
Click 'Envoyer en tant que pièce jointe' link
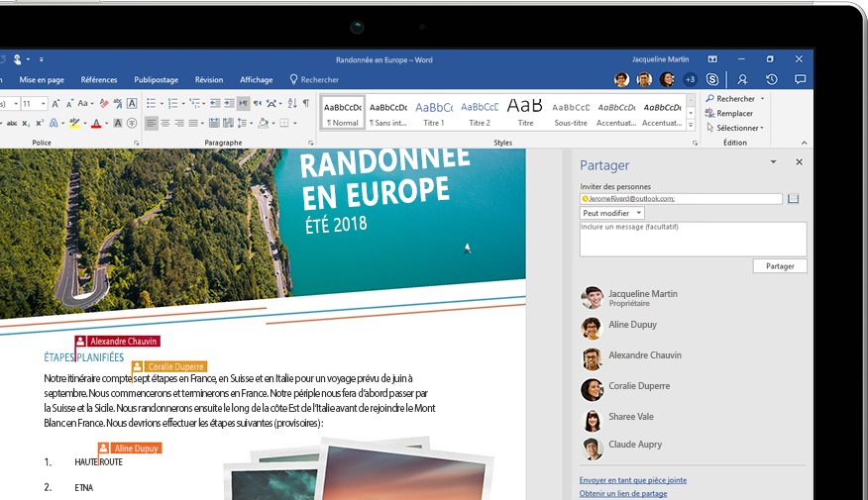point(633,480)
